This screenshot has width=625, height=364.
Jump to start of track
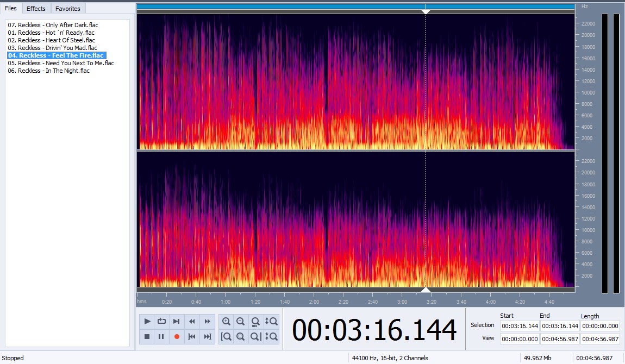click(x=192, y=336)
